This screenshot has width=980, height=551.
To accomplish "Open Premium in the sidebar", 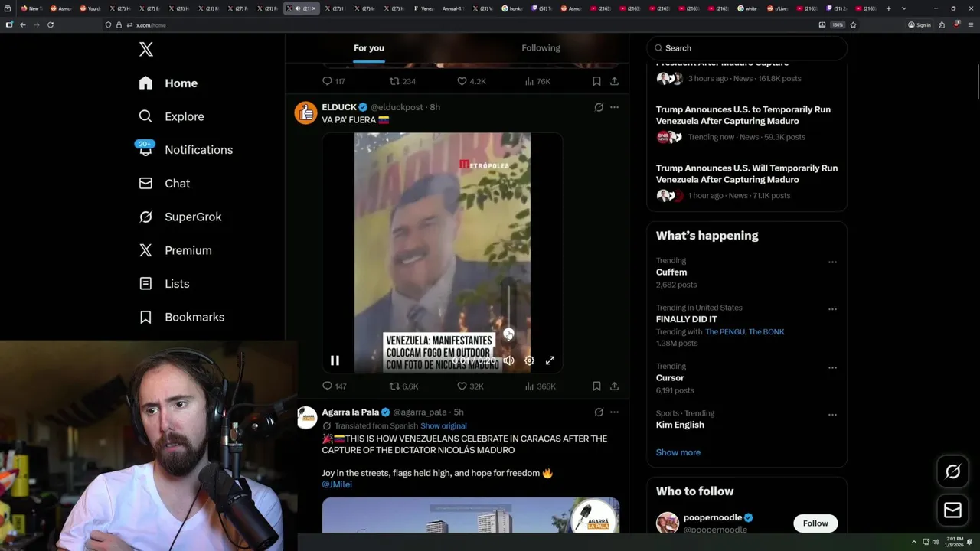I will tap(175, 250).
